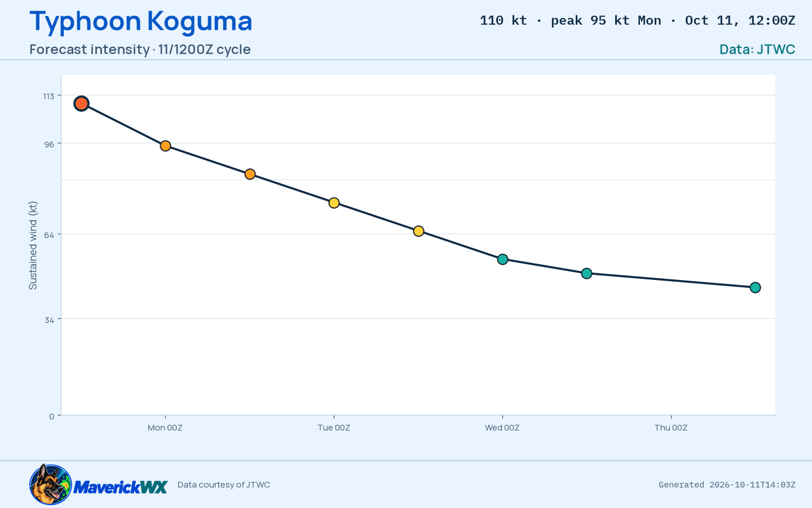Image resolution: width=812 pixels, height=508 pixels.
Task: Select the "64" y-axis tick label
Action: (50, 234)
